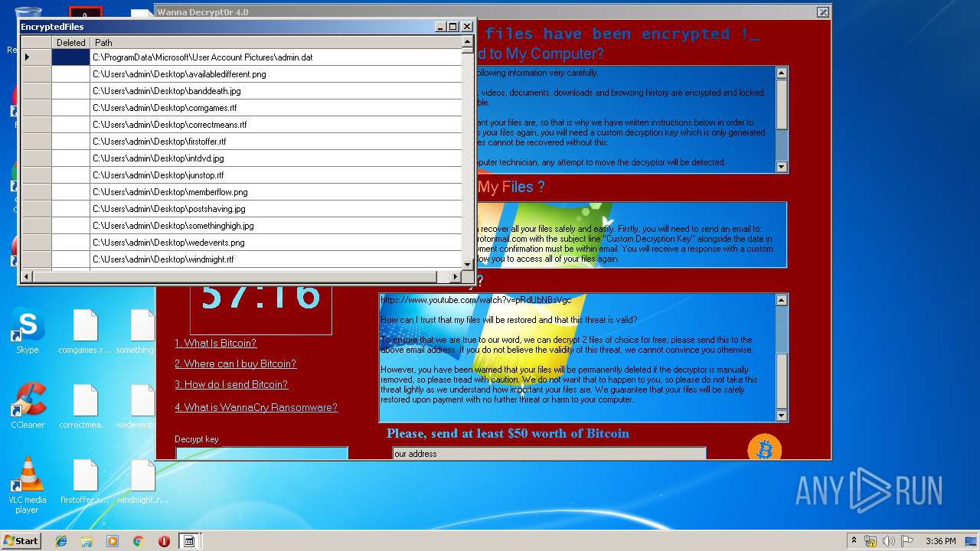Viewport: 980px width, 551px height.
Task: Open Opera browser from taskbar
Action: tap(164, 541)
